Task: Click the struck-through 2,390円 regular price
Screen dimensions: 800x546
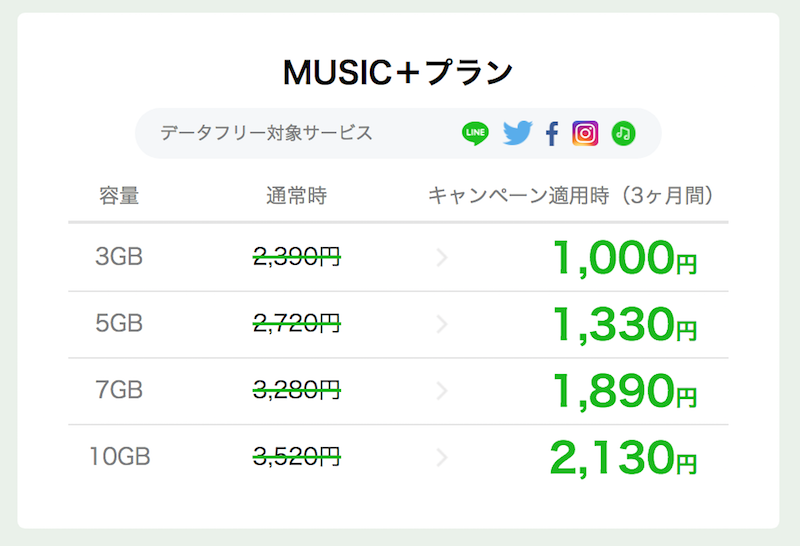Action: click(297, 257)
